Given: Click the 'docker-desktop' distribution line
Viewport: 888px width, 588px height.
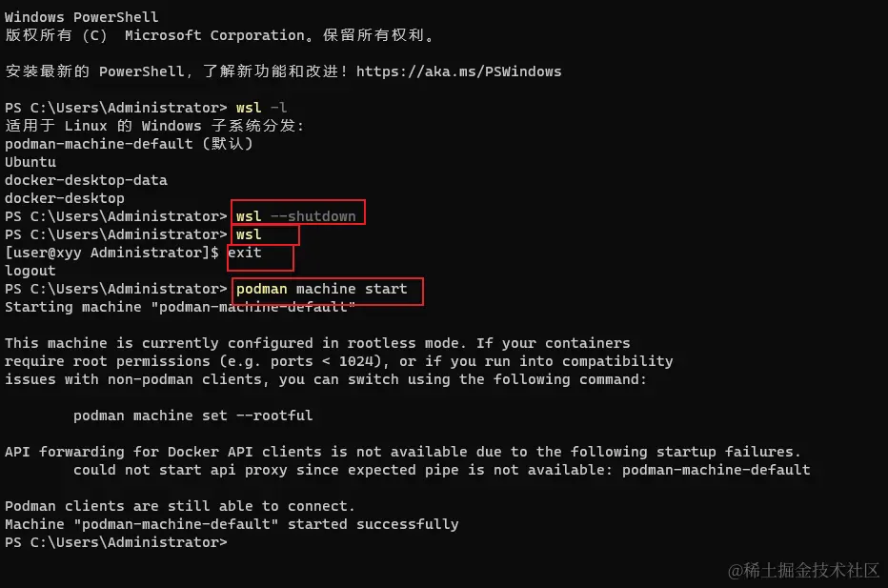Looking at the screenshot, I should (x=65, y=198).
